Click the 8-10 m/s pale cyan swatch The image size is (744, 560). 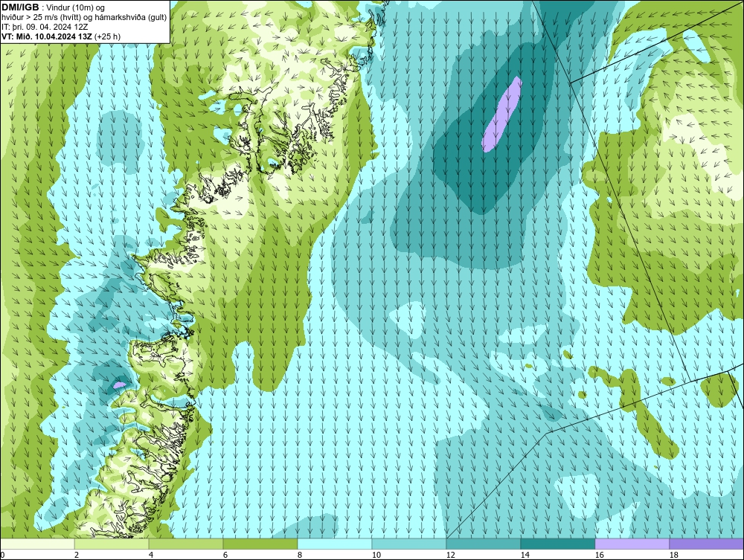coord(335,544)
